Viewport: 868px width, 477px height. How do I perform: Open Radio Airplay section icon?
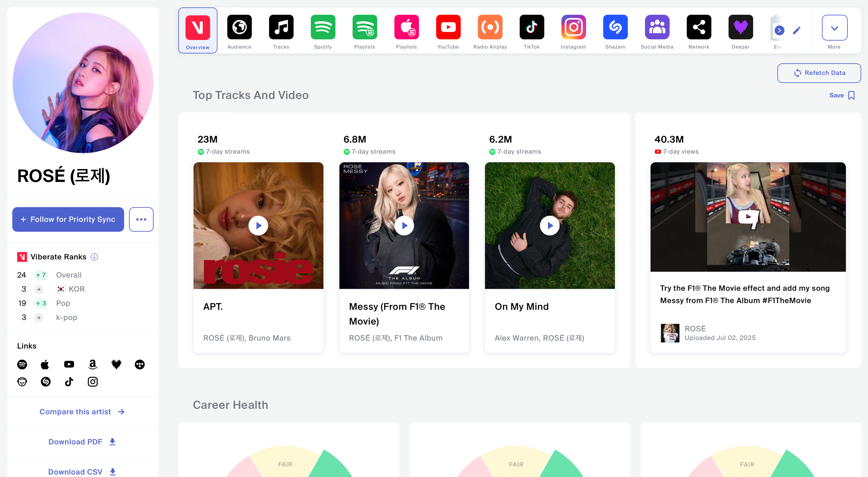click(490, 27)
